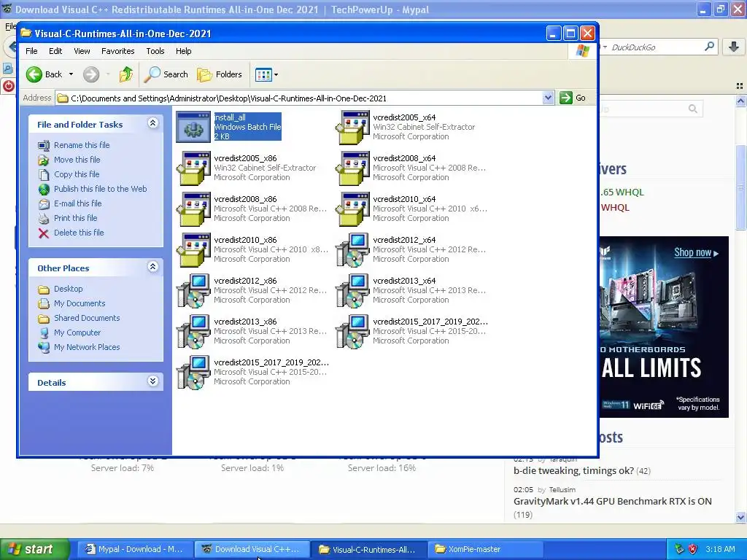
Task: Open My Computer from Other Places
Action: coord(77,332)
